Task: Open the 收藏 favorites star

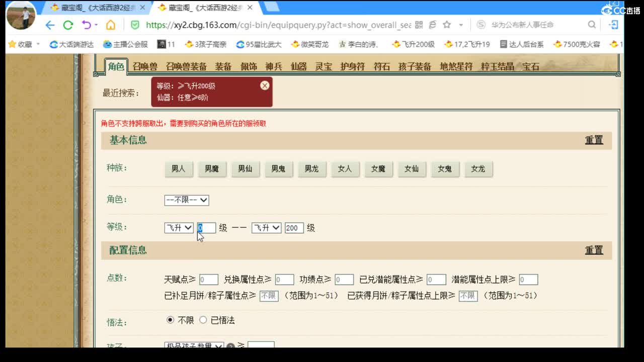Action: click(x=12, y=44)
